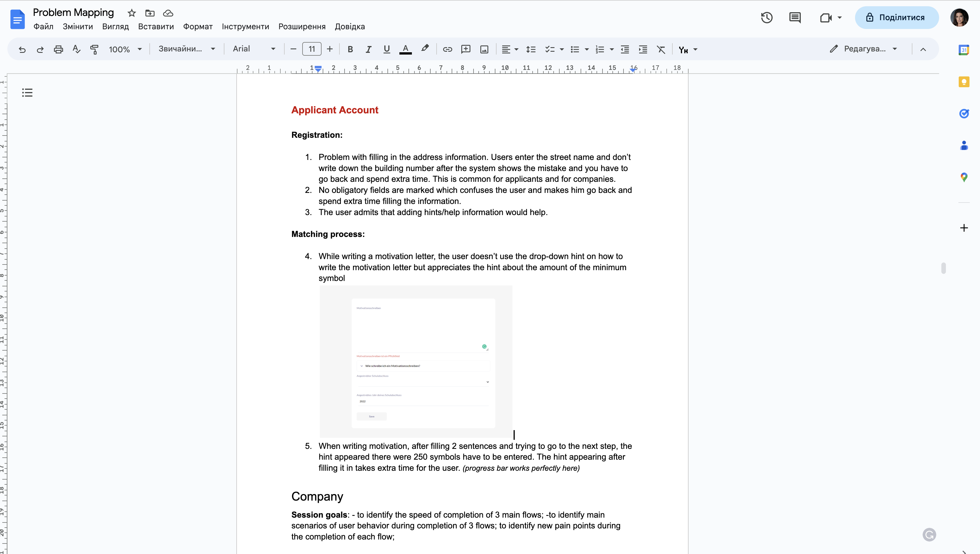
Task: Rename the Problem Mapping title
Action: click(x=73, y=13)
